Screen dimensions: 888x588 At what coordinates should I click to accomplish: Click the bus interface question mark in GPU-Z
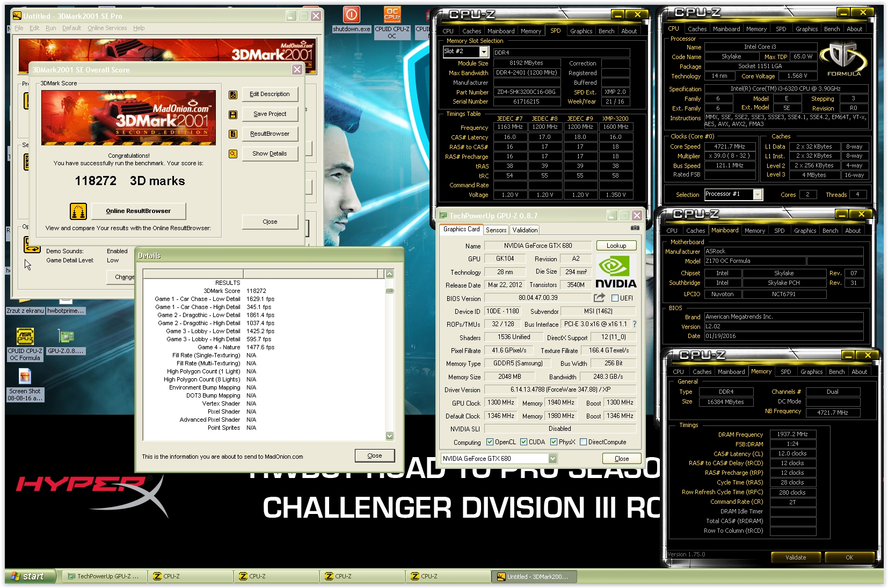tap(635, 324)
